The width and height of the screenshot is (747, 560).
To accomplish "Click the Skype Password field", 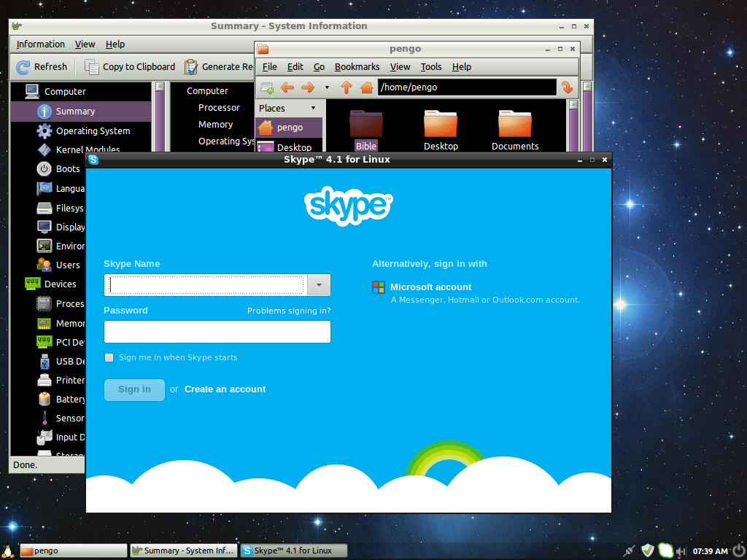I will 217,332.
